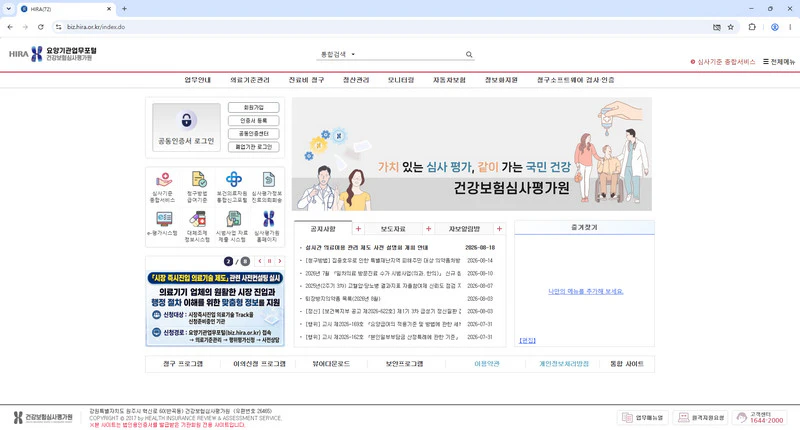Click the 원격지원요청 footer button

tap(701, 418)
